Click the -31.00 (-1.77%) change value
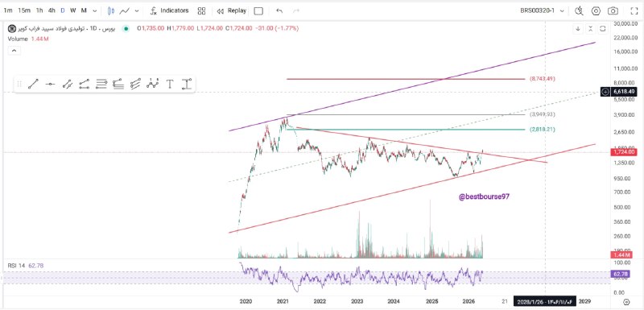 coord(276,28)
